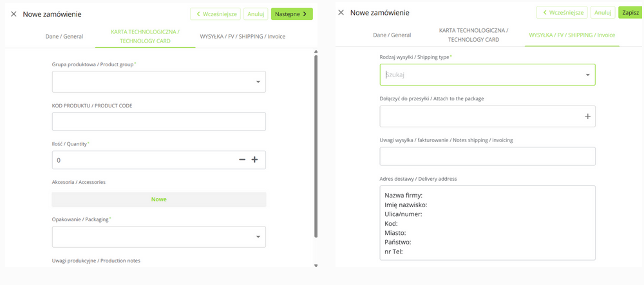Viewport: 644px width, 285px height.
Task: Click the 'Ulica/numer:' line
Action: [x=404, y=214]
